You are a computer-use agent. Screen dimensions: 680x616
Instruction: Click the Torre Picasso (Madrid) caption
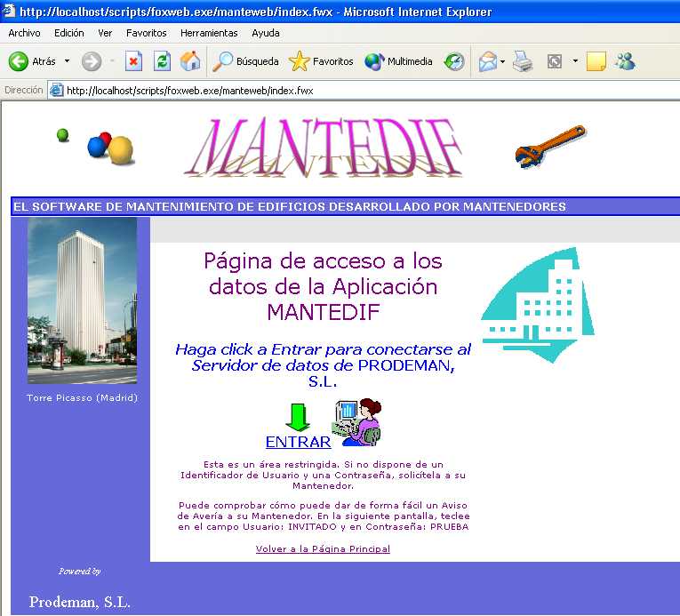(x=82, y=398)
